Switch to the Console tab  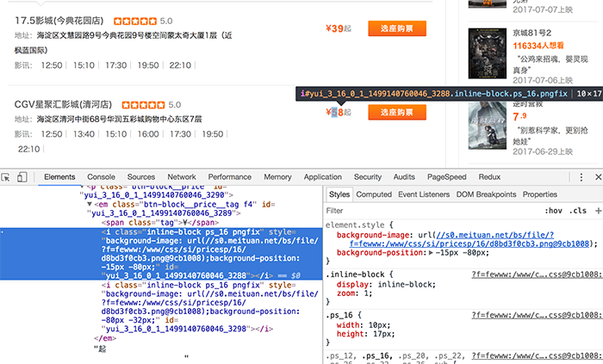[x=101, y=177]
